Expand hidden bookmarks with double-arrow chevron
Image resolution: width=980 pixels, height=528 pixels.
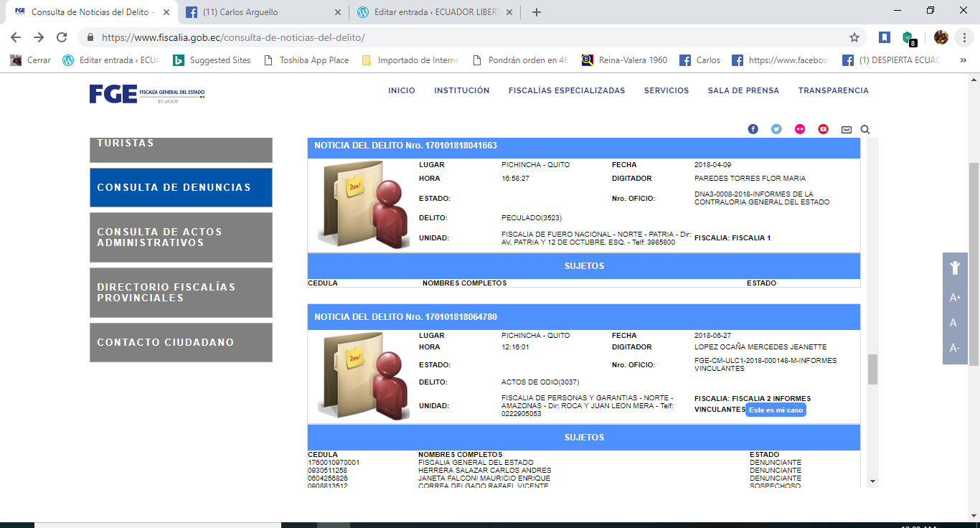click(963, 60)
